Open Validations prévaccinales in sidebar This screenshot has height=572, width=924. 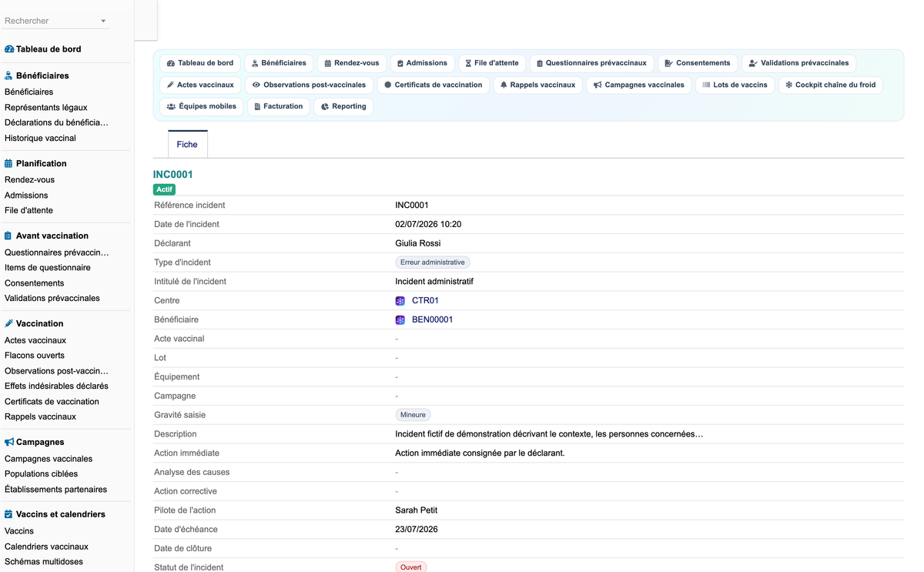coord(52,298)
